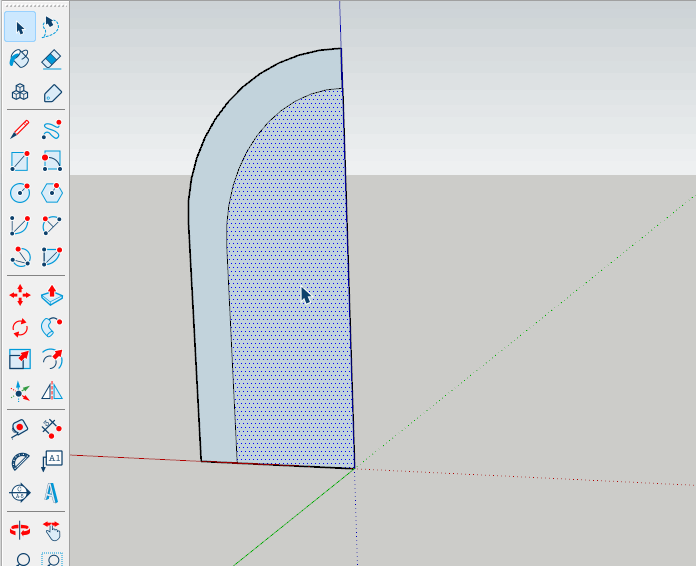
Task: Select the Rectangle tool
Action: coord(20,161)
